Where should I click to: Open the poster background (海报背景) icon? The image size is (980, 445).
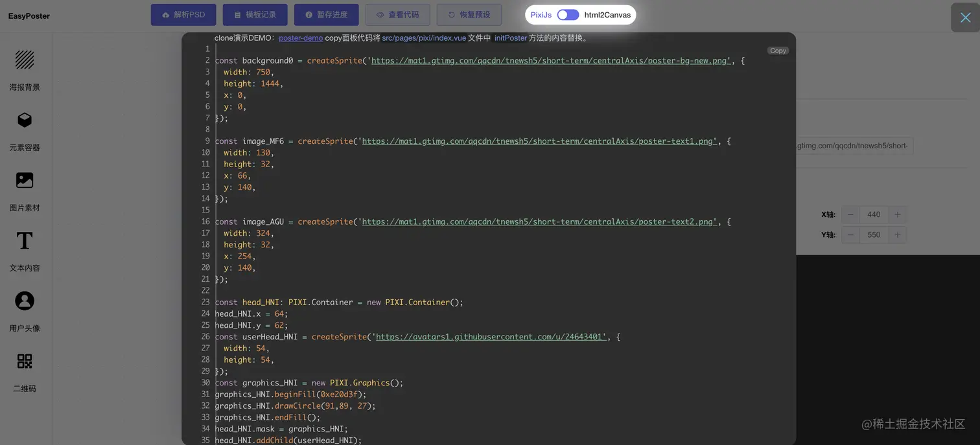(x=25, y=60)
